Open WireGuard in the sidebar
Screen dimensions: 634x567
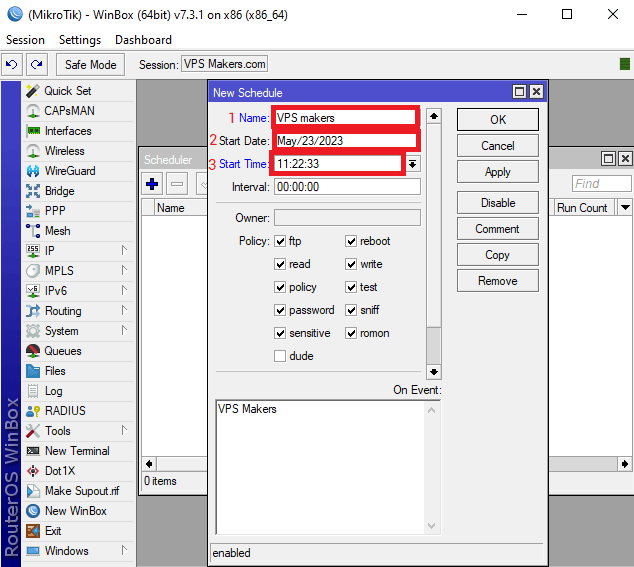point(78,171)
